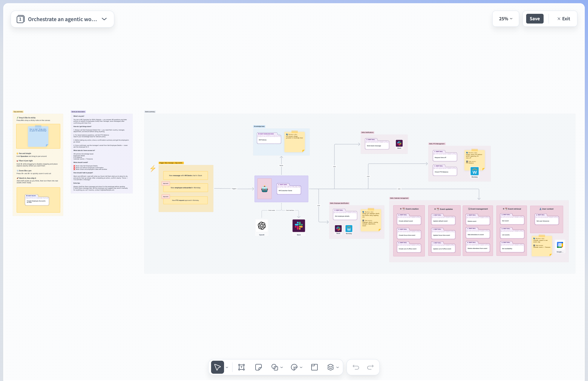The width and height of the screenshot is (588, 381).
Task: Expand the shapes tool options chevron
Action: click(282, 367)
